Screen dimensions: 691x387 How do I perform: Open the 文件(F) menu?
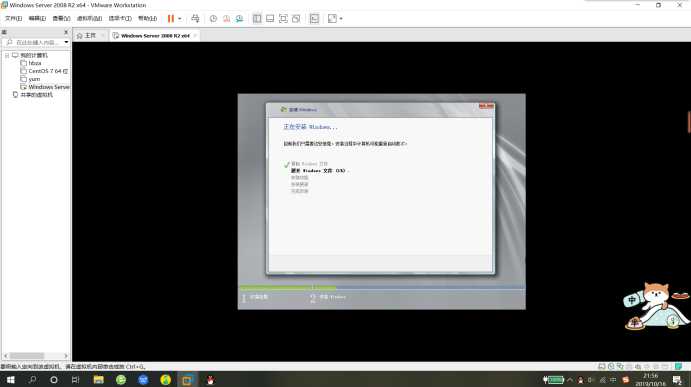coord(13,19)
